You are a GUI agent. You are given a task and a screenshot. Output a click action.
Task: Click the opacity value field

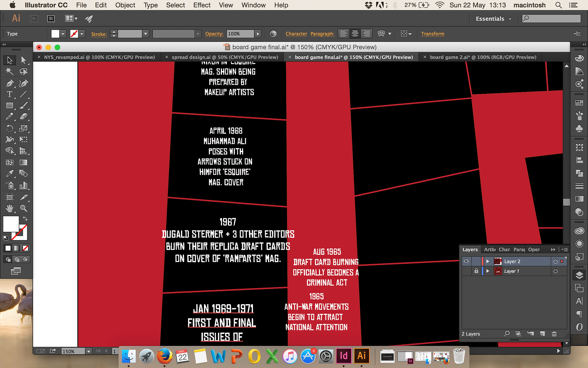pos(240,34)
